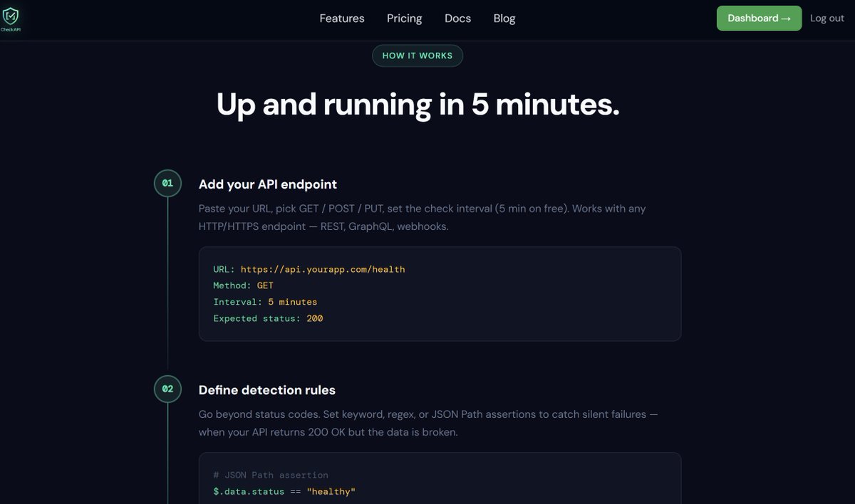Click the '# JSON Path assertion' comment
855x504 pixels.
[x=271, y=475]
